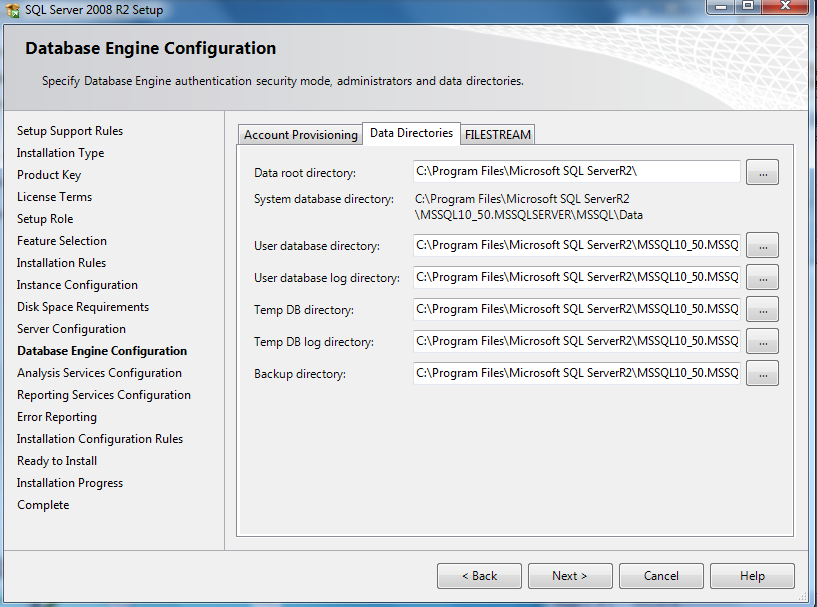This screenshot has height=607, width=817.
Task: Click the bold Database Engine Configuration step
Action: (102, 351)
